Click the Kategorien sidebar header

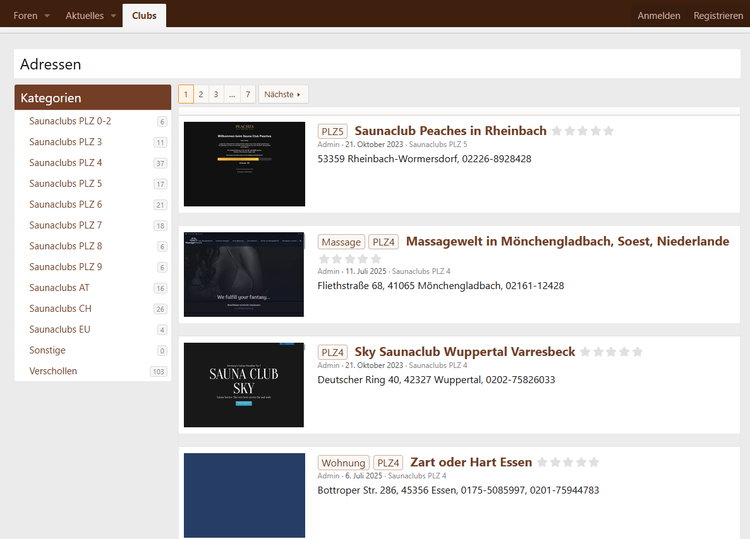point(93,98)
